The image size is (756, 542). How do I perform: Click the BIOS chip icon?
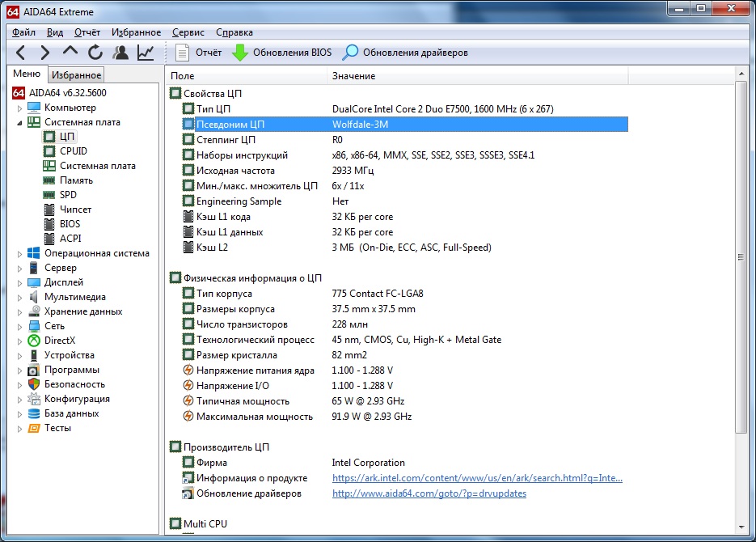49,224
